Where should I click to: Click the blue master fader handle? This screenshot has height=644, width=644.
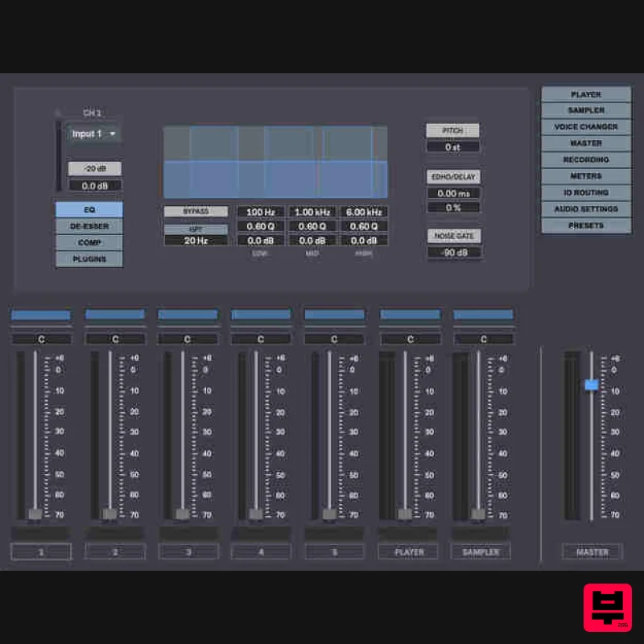click(x=592, y=385)
